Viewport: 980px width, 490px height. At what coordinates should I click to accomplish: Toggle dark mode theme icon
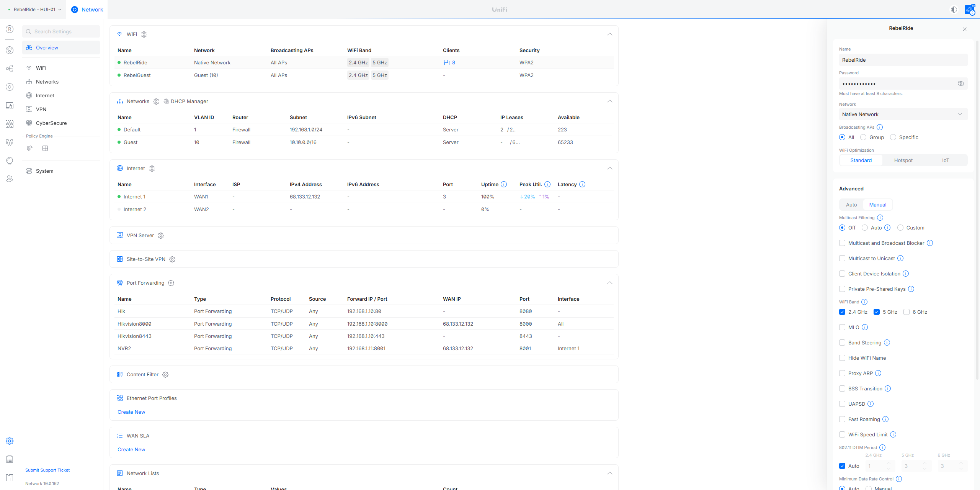[x=954, y=10]
